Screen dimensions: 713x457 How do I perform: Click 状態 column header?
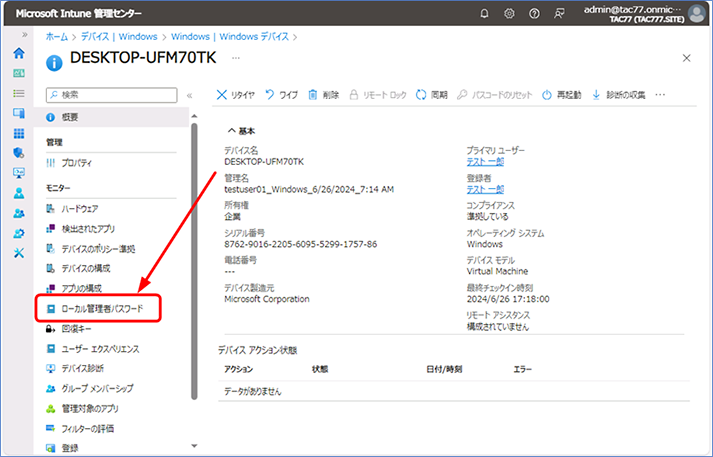320,369
